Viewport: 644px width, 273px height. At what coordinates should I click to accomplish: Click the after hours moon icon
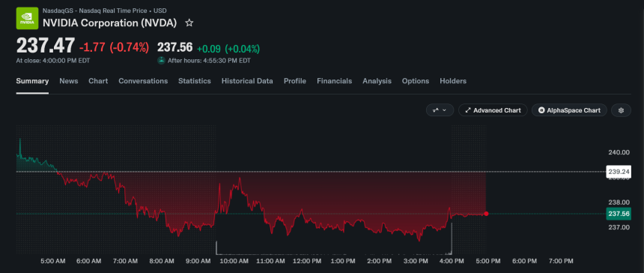[x=162, y=61]
